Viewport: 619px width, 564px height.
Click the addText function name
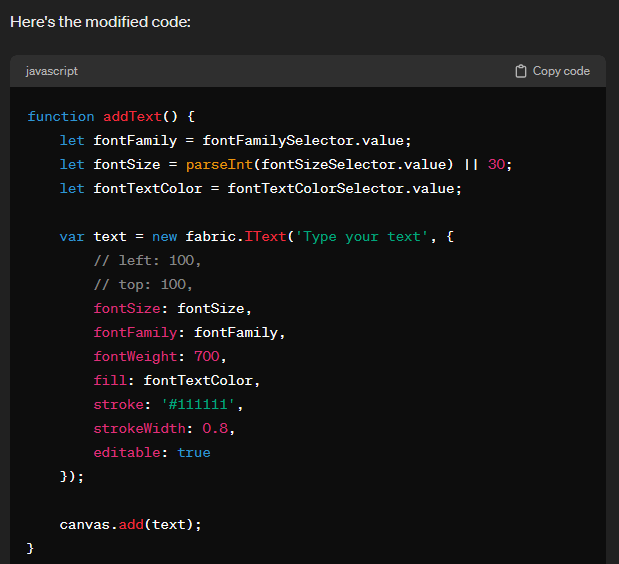(x=132, y=116)
